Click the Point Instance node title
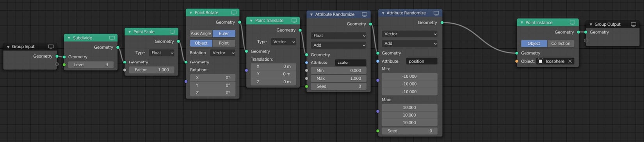Viewport: 644px width, 142px height. 539,23
